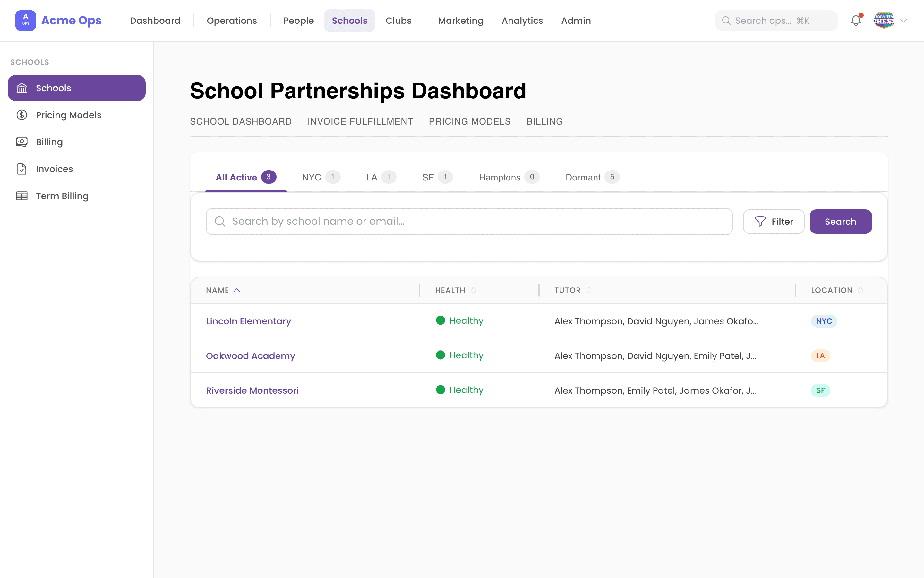Click the Filter button
The width and height of the screenshot is (924, 578).
point(774,222)
